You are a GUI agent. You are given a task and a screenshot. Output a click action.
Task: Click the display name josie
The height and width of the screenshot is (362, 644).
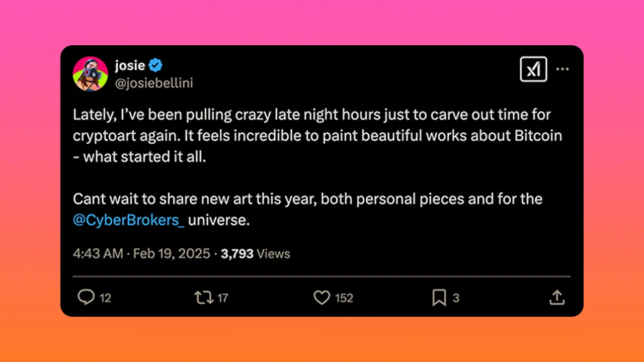pos(130,65)
